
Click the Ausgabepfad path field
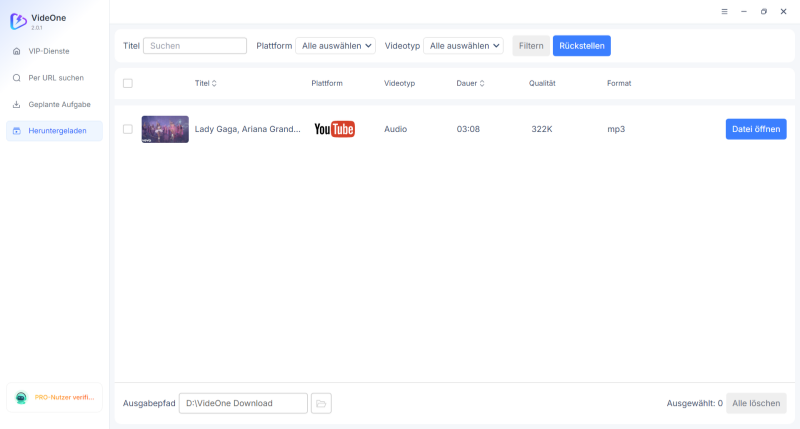pos(243,403)
